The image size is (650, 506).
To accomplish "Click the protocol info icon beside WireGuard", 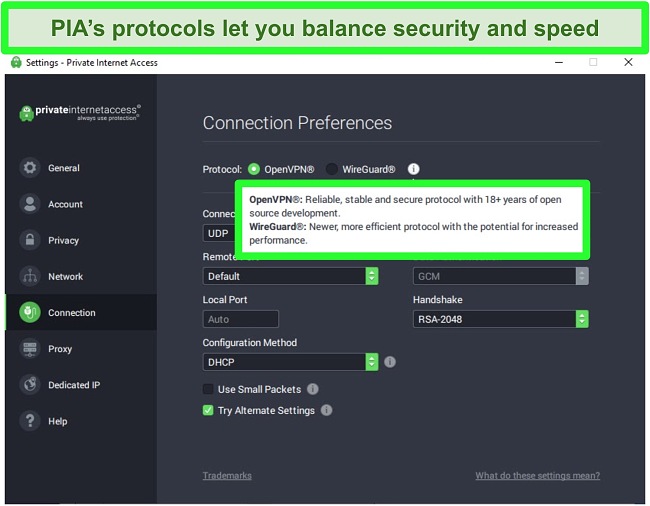I will pos(413,169).
